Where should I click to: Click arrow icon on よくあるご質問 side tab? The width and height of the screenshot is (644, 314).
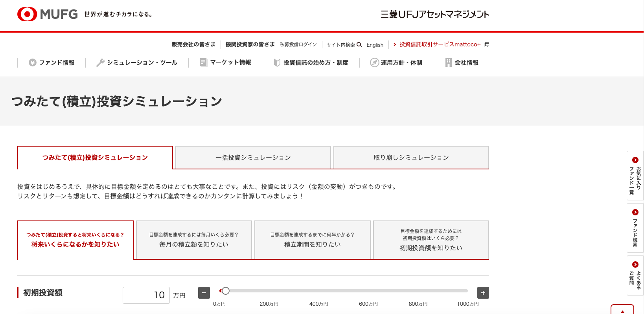coord(635,264)
